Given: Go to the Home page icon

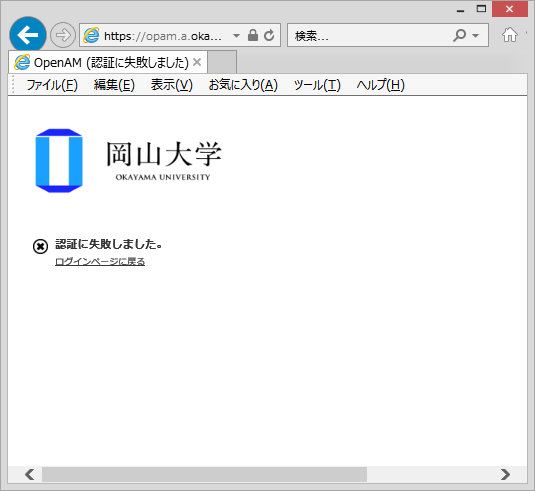Looking at the screenshot, I should point(510,35).
